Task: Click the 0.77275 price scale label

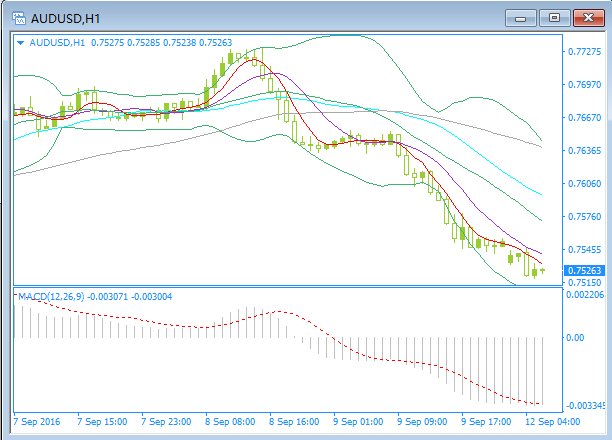Action: [582, 51]
